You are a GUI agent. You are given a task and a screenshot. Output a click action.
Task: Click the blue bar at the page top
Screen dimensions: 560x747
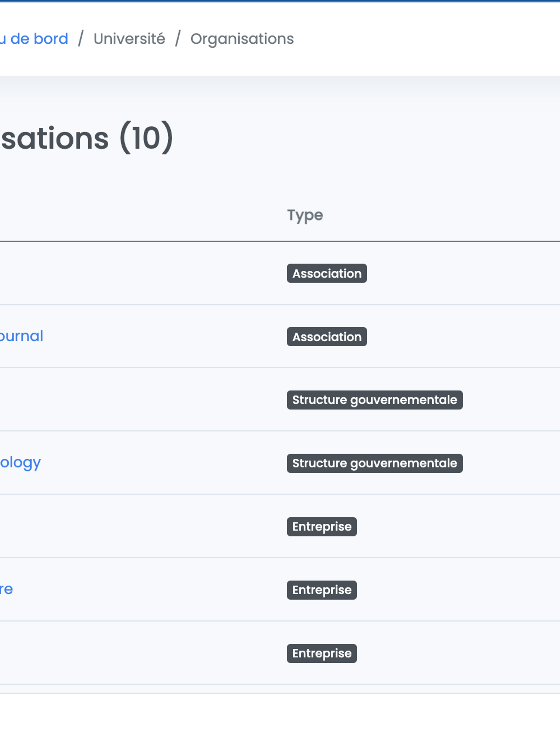tap(280, 1)
